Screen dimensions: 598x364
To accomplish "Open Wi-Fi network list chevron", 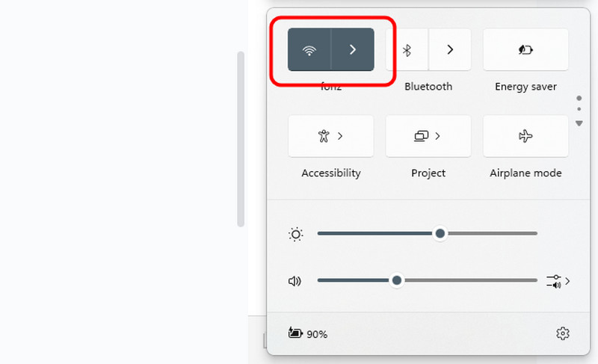I will pos(353,49).
